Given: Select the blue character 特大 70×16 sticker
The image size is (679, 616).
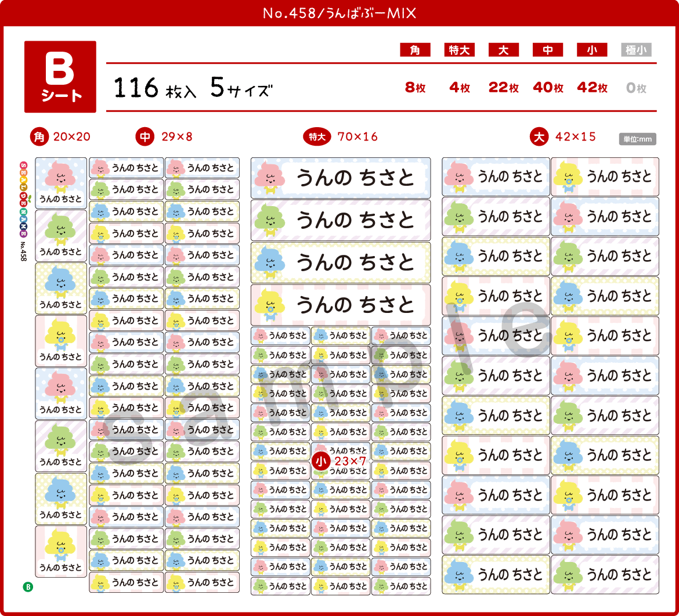Looking at the screenshot, I should [341, 262].
